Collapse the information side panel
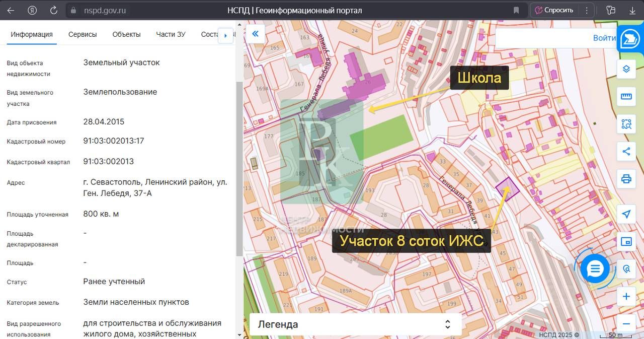The height and width of the screenshot is (339, 644). (255, 34)
